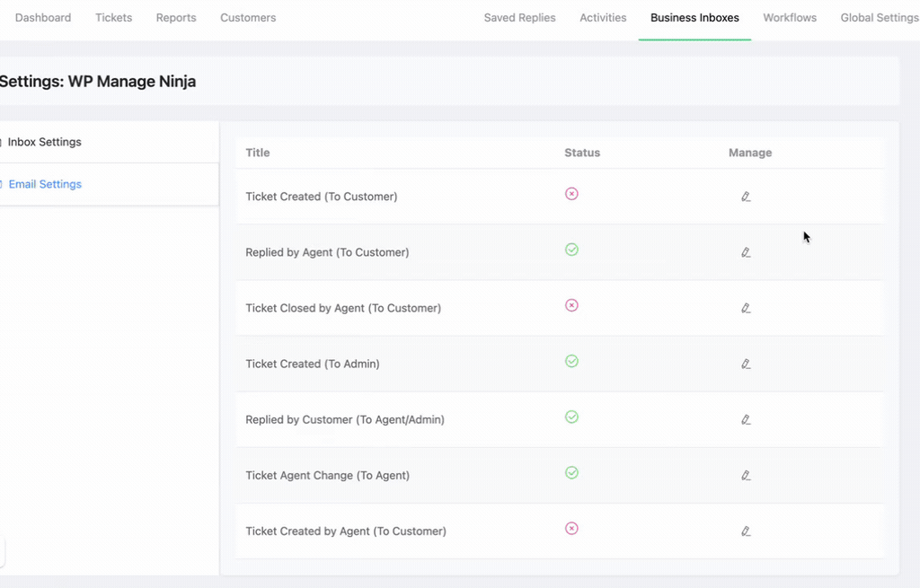Viewport: 920px width, 588px height.
Task: Go to the Tickets tab
Action: 114,18
